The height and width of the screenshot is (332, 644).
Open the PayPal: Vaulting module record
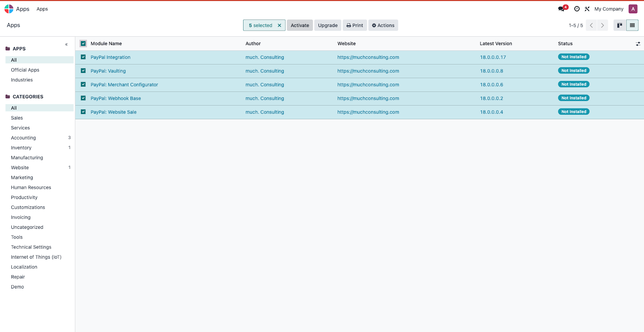108,71
